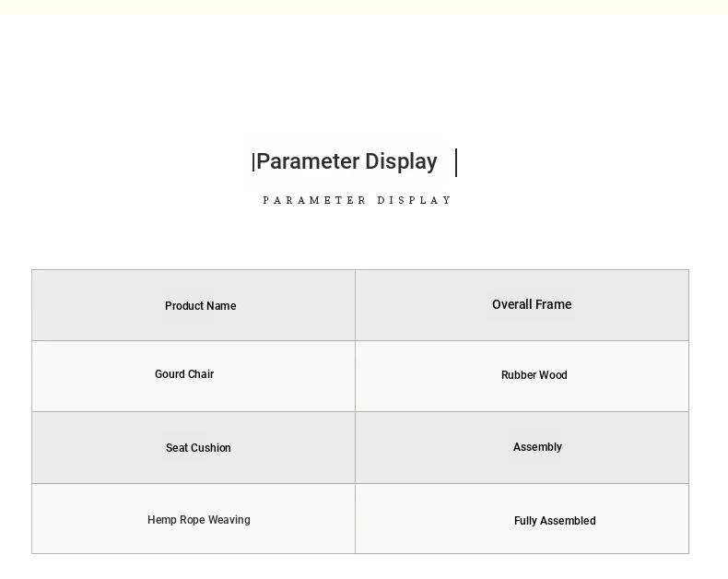Select the tall vertical bar after the heading
728x579 pixels.
tap(456, 162)
